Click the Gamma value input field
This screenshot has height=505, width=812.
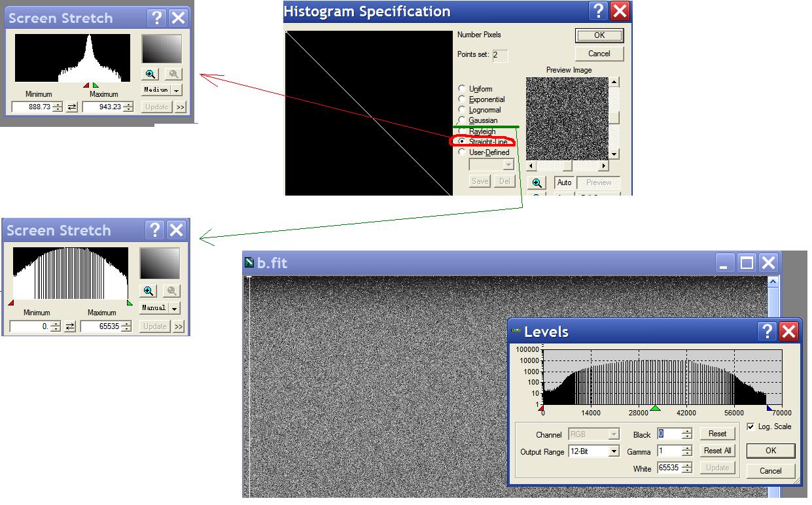[669, 451]
